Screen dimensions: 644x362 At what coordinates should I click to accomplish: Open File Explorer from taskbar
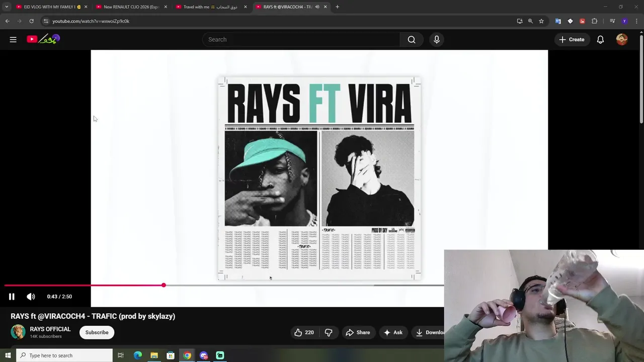coord(154,355)
